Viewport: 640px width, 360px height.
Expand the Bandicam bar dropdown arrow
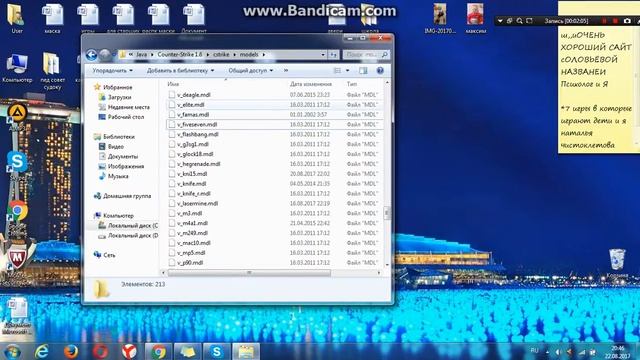(500, 21)
